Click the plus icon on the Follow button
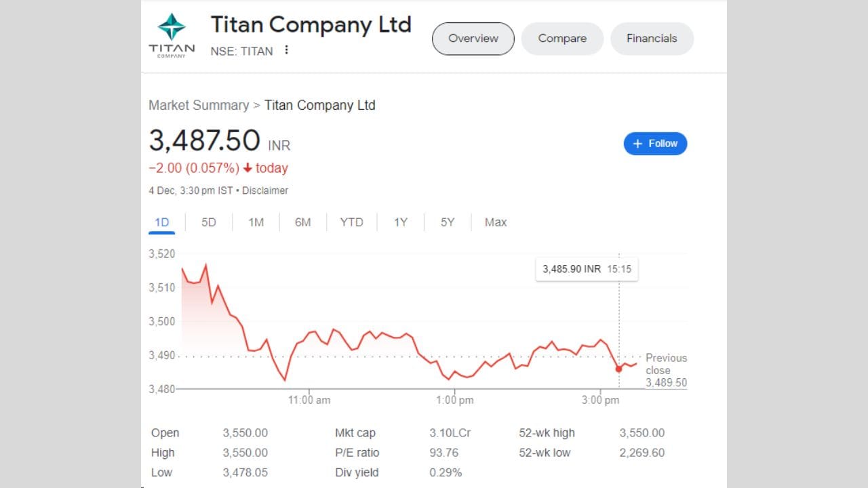This screenshot has width=868, height=488. point(637,143)
